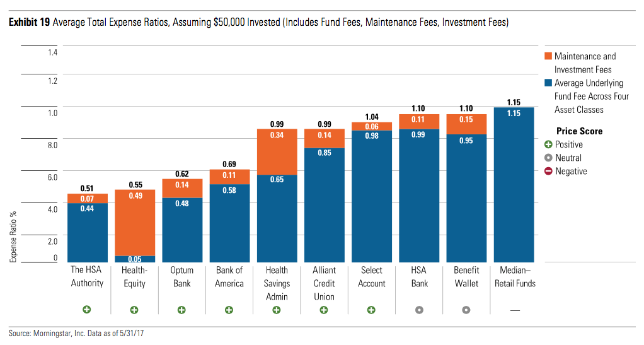Screen dimensions: 644x345
Task: Click the orange Maintenance and Investment Fees legend swatch
Action: click(x=548, y=56)
